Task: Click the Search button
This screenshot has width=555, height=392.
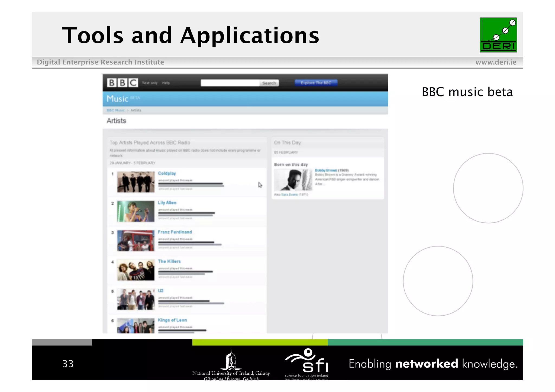Action: coord(269,83)
